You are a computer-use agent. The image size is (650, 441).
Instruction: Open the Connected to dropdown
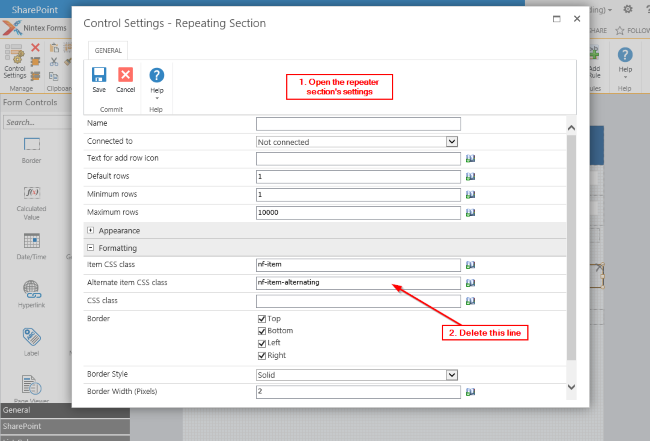coord(452,142)
